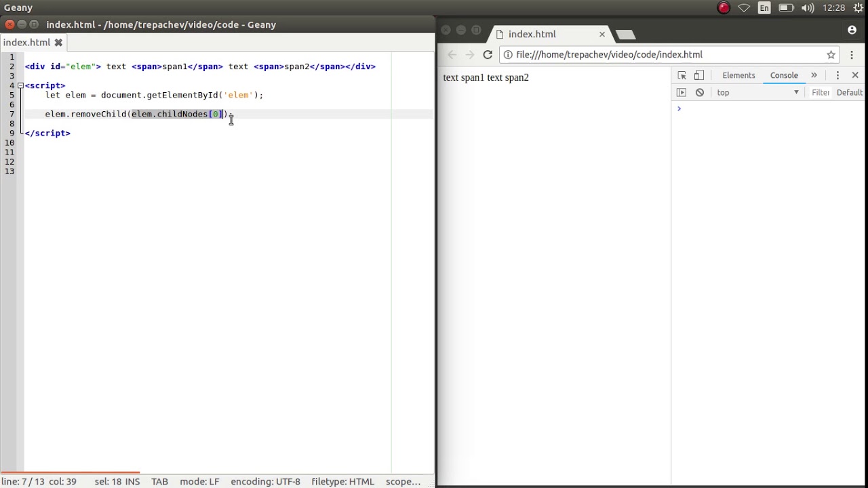Open the Chrome user profile icon
Image resolution: width=868 pixels, height=488 pixels.
click(x=852, y=30)
